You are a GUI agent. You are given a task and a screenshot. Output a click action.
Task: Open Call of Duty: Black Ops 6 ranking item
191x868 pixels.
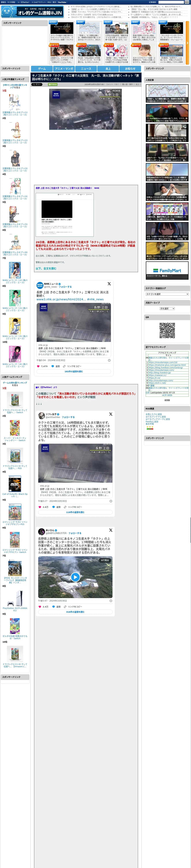(15, 487)
